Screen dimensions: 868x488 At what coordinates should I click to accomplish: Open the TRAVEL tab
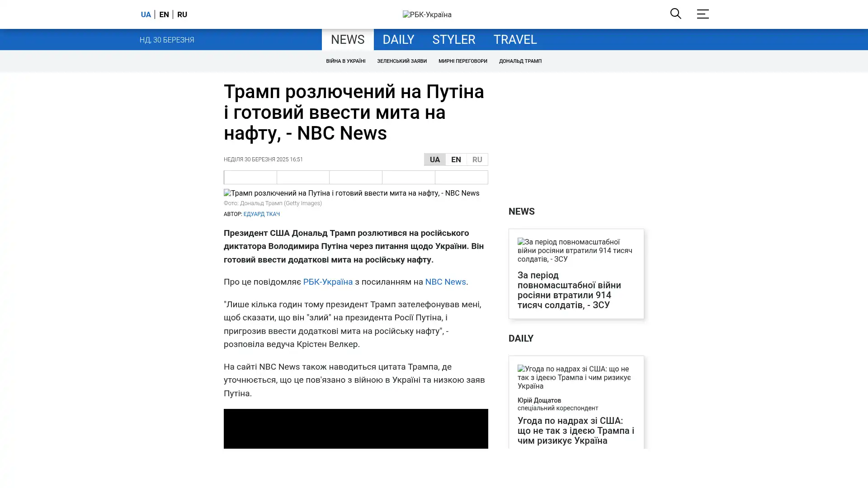(x=515, y=39)
